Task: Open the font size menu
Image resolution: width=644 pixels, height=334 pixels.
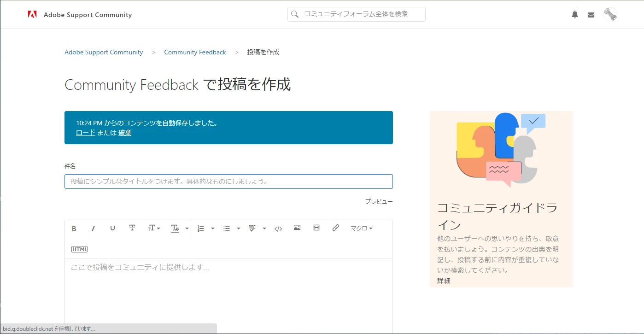Action: tap(154, 228)
